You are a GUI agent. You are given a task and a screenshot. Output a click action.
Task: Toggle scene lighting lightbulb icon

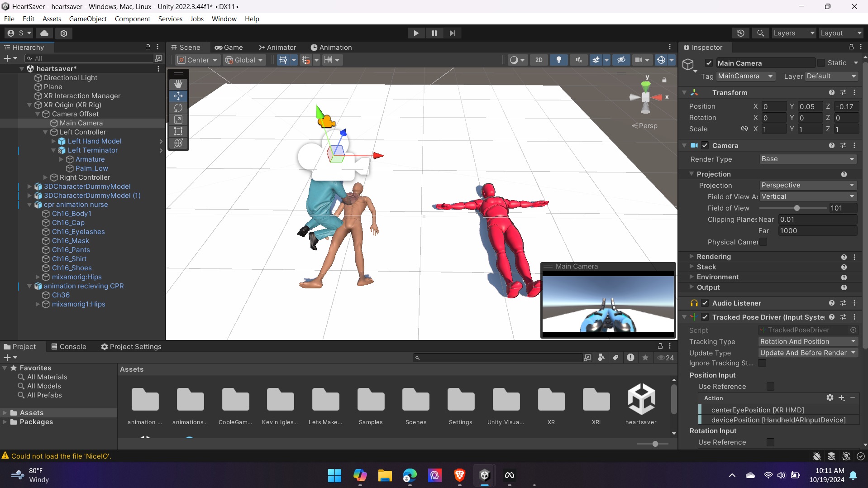tap(559, 60)
